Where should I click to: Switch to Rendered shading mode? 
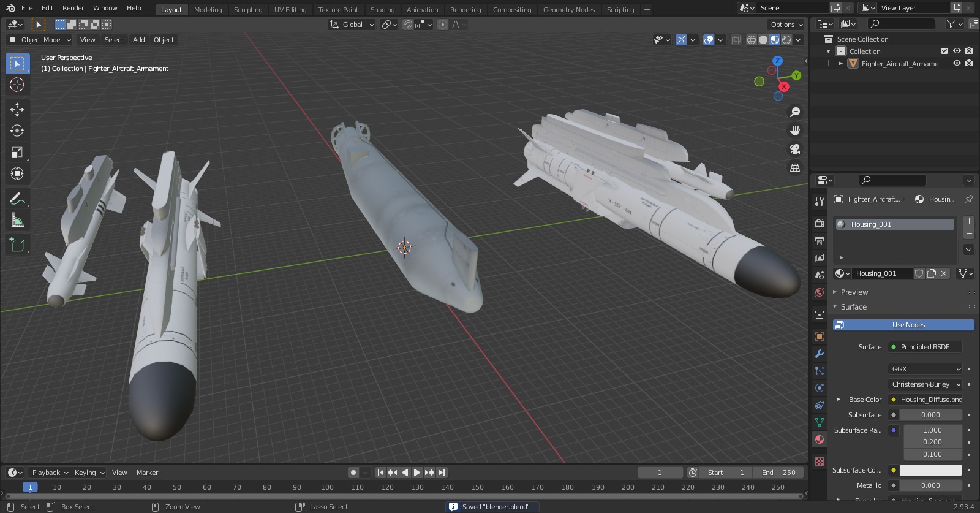tap(786, 40)
